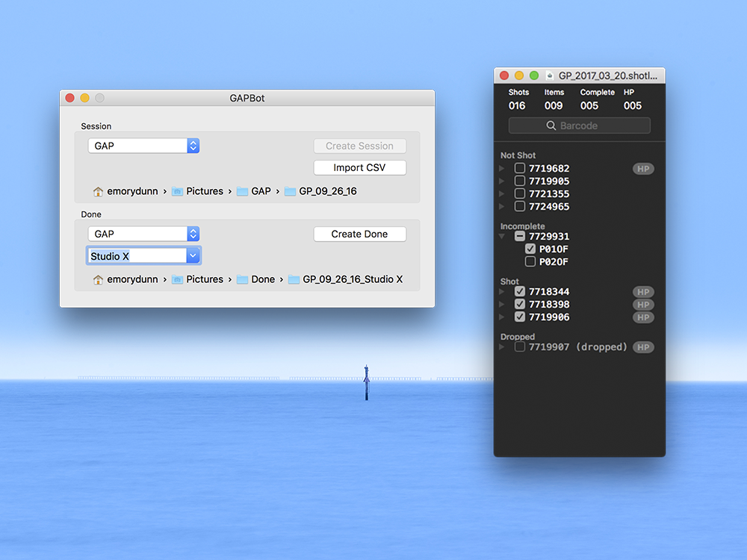Viewport: 747px width, 560px height.
Task: Expand the 7718398 shot item
Action: 503,305
